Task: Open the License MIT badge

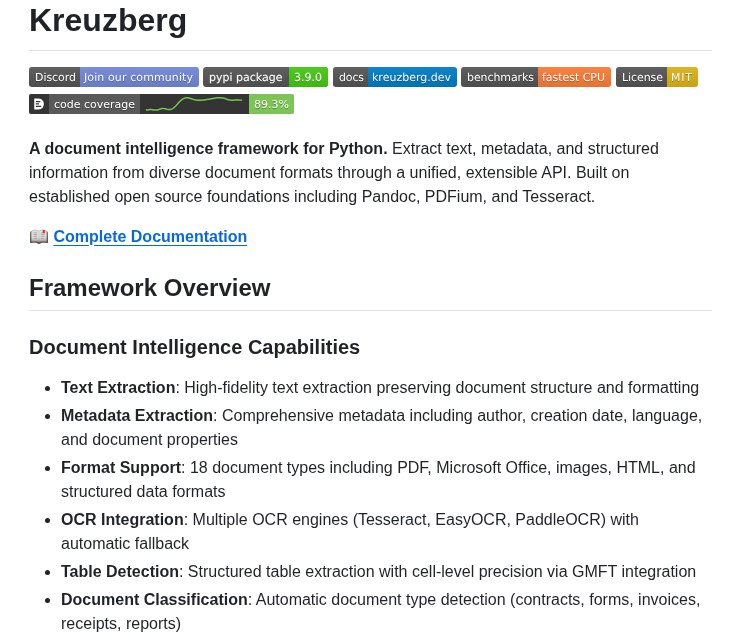Action: [x=657, y=77]
